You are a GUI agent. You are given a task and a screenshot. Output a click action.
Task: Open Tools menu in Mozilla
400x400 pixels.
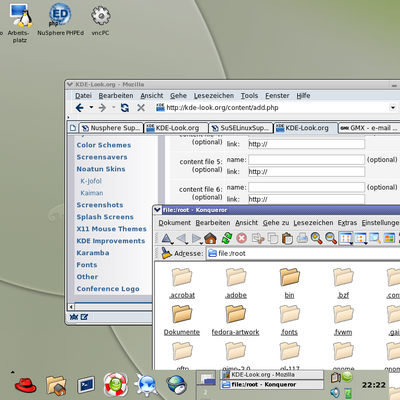249,96
